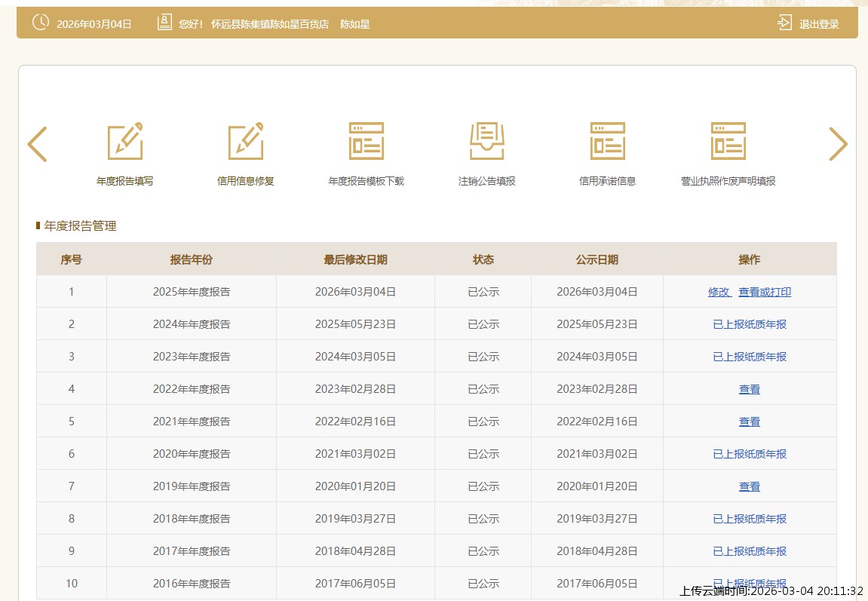Select the 注销公告填报 icon
The image size is (868, 601).
[x=487, y=142]
